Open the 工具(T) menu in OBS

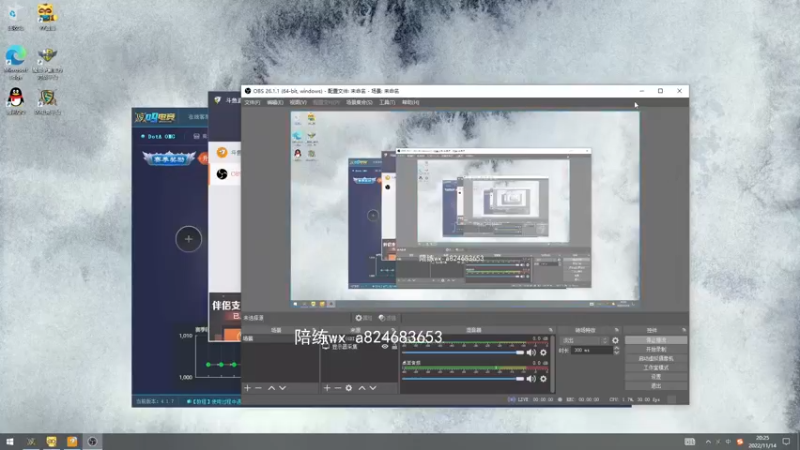(x=387, y=103)
